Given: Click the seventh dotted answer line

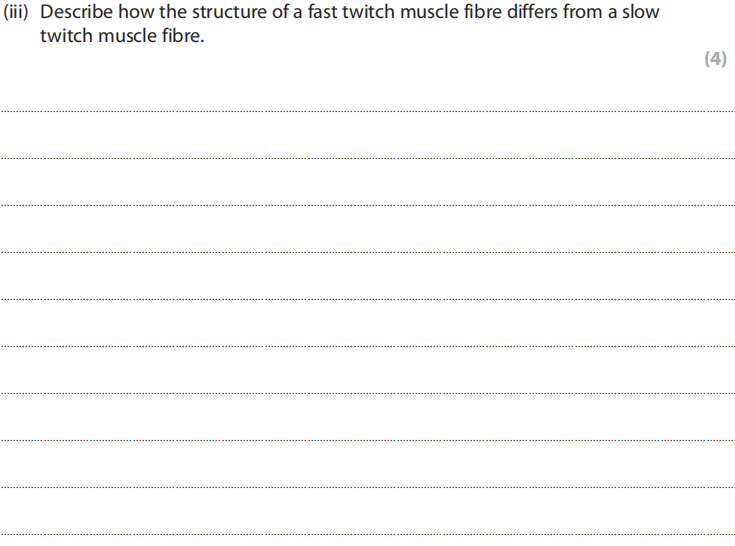Looking at the screenshot, I should coord(367,393).
